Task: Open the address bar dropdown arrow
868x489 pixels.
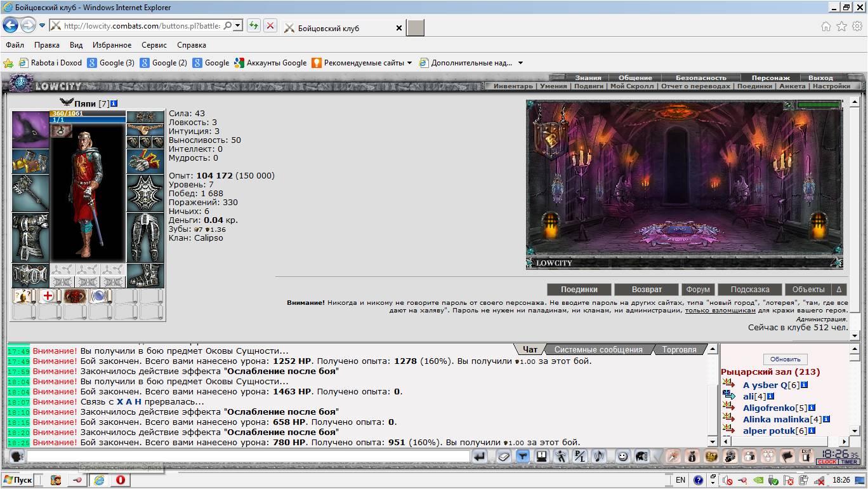Action: [238, 26]
